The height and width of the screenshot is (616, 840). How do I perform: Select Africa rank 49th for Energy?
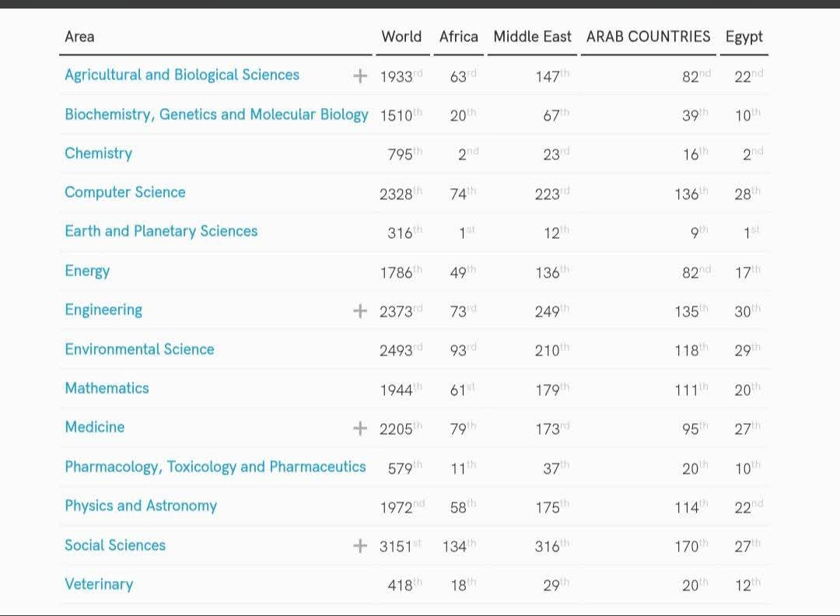pyautogui.click(x=464, y=272)
